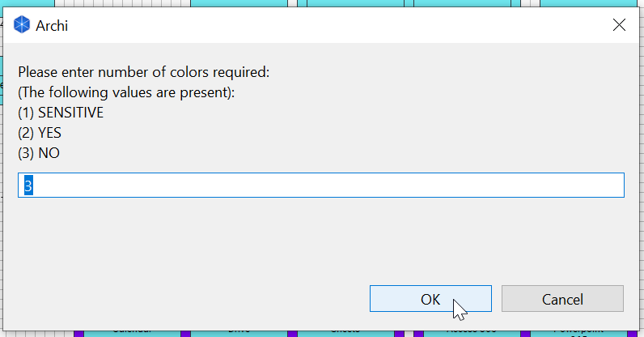Click purple bar left of Powerpoint element
Viewport: 644px width, 337px height.
pyautogui.click(x=525, y=332)
